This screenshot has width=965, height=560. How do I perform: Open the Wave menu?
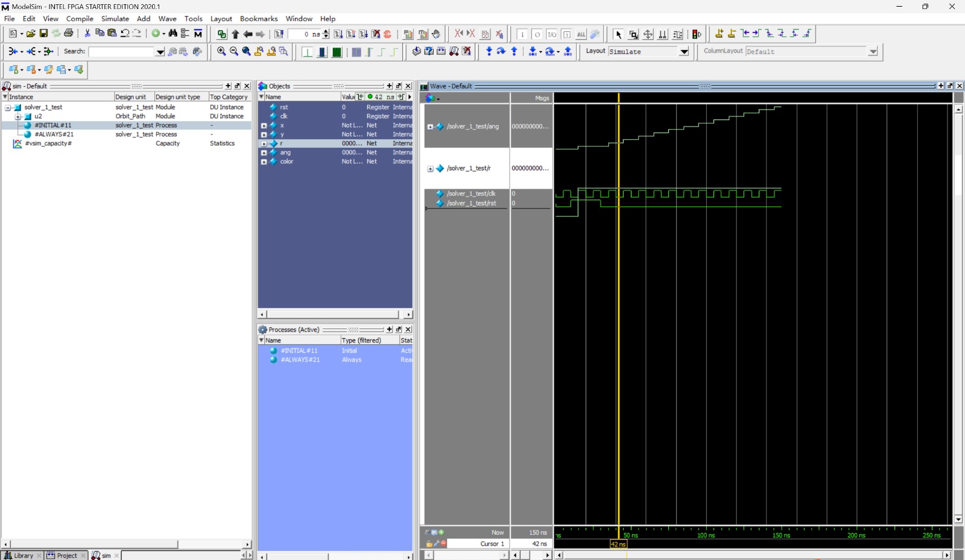pyautogui.click(x=167, y=19)
